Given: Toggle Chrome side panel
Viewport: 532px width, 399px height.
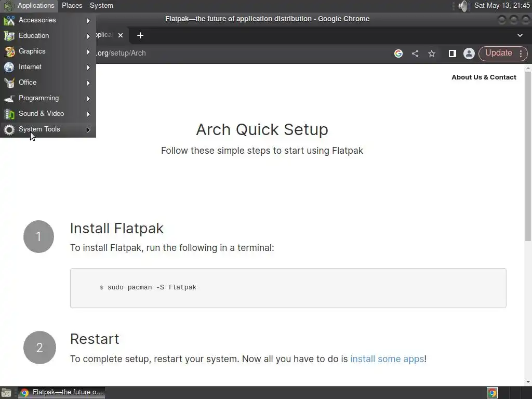Looking at the screenshot, I should click(x=453, y=54).
